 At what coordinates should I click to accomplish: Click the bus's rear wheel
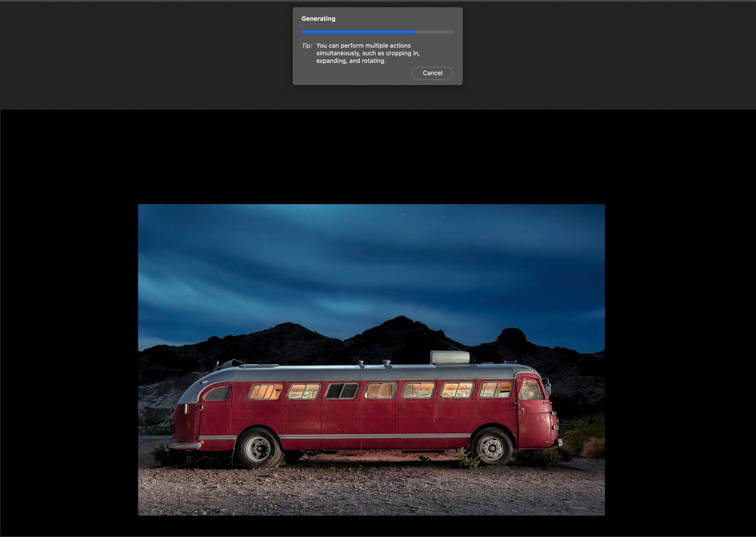(x=258, y=448)
